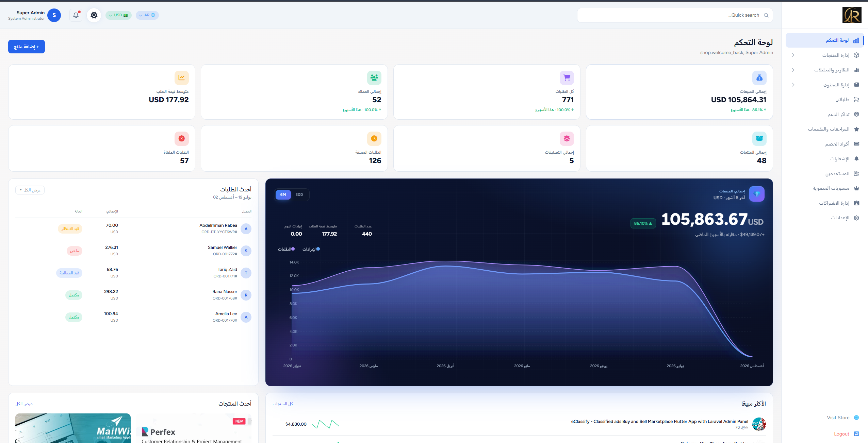This screenshot has height=443, width=868.
Task: Switch chart to 30D range
Action: (x=299, y=195)
